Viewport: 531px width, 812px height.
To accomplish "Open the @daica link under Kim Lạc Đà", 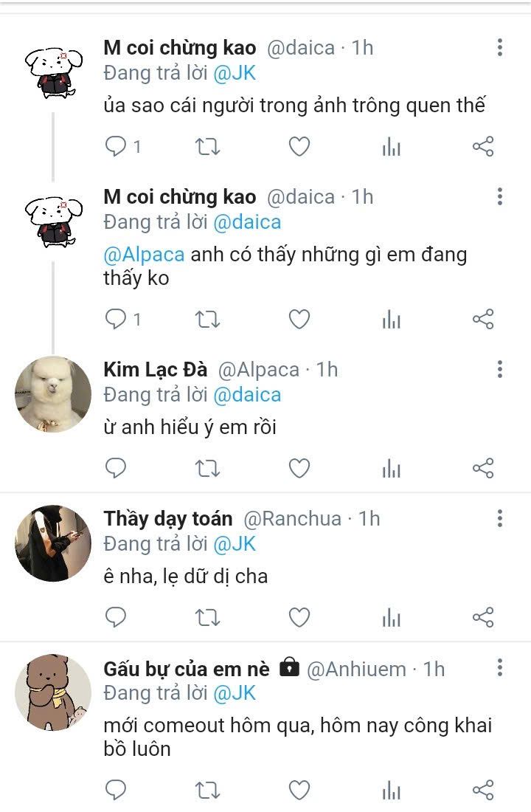I will click(247, 395).
